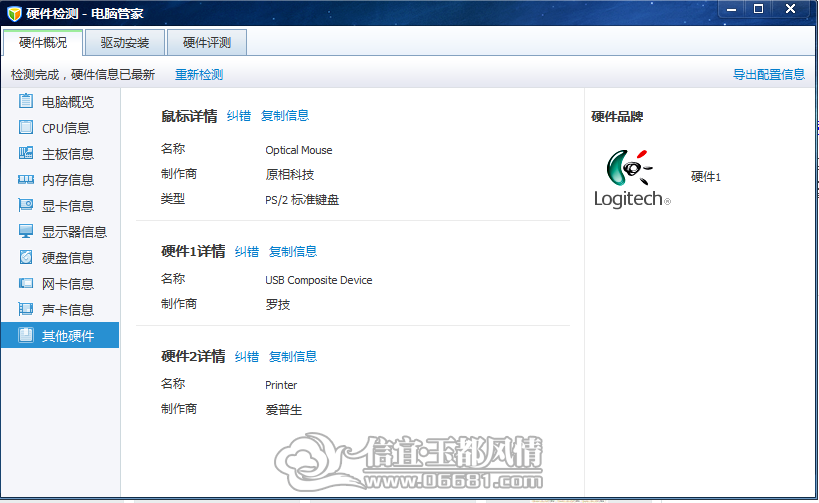Click the 硬盘信息 hard disk icon
The image size is (819, 503).
[x=26, y=257]
